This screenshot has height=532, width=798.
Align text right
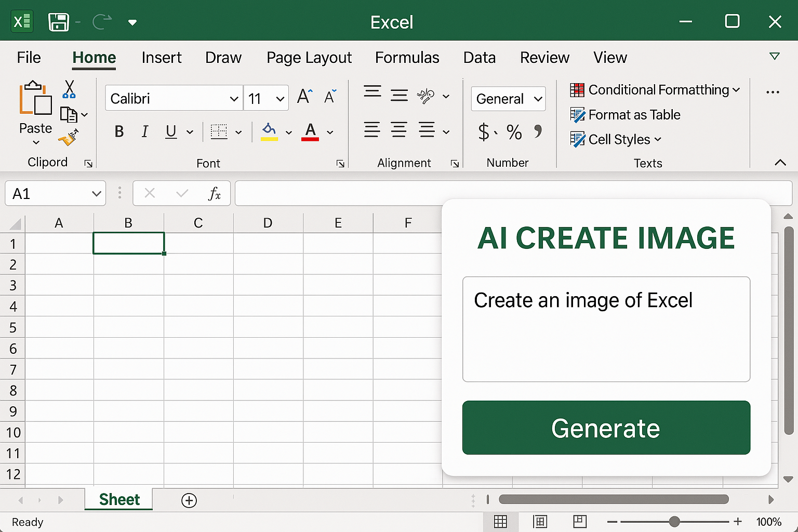tap(427, 129)
